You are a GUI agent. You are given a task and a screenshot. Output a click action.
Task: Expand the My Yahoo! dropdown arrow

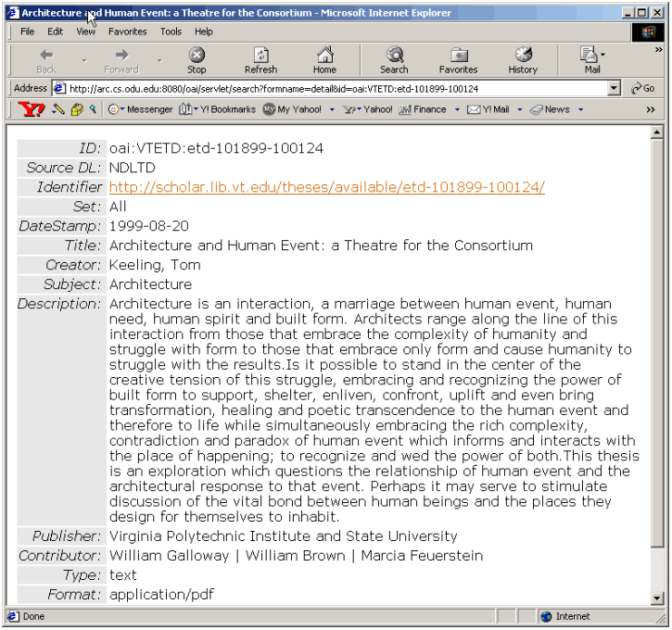pyautogui.click(x=332, y=109)
